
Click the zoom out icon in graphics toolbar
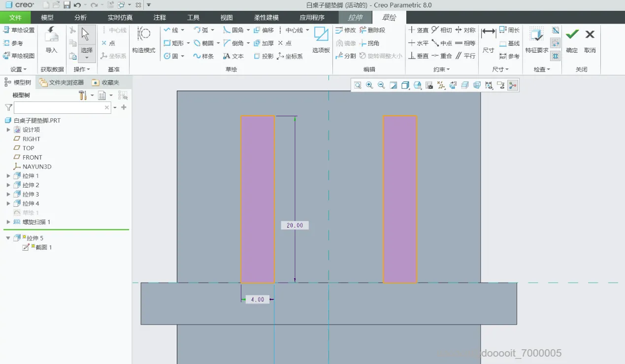tap(381, 85)
